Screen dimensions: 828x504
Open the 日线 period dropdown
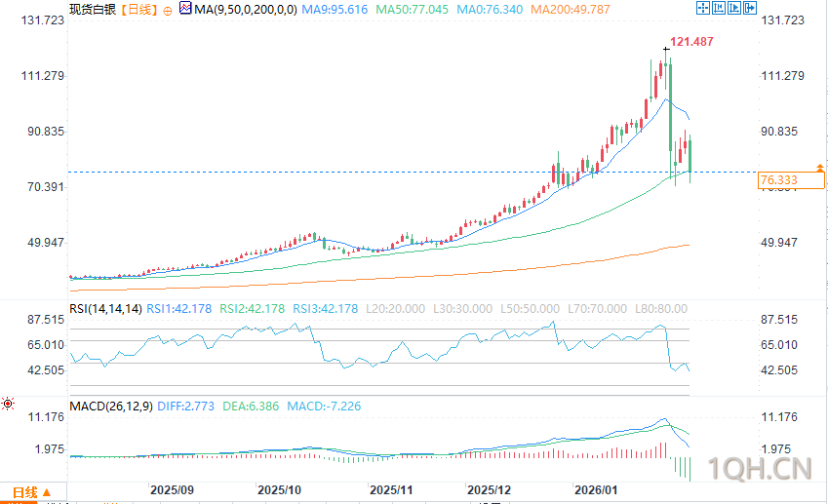tap(31, 492)
